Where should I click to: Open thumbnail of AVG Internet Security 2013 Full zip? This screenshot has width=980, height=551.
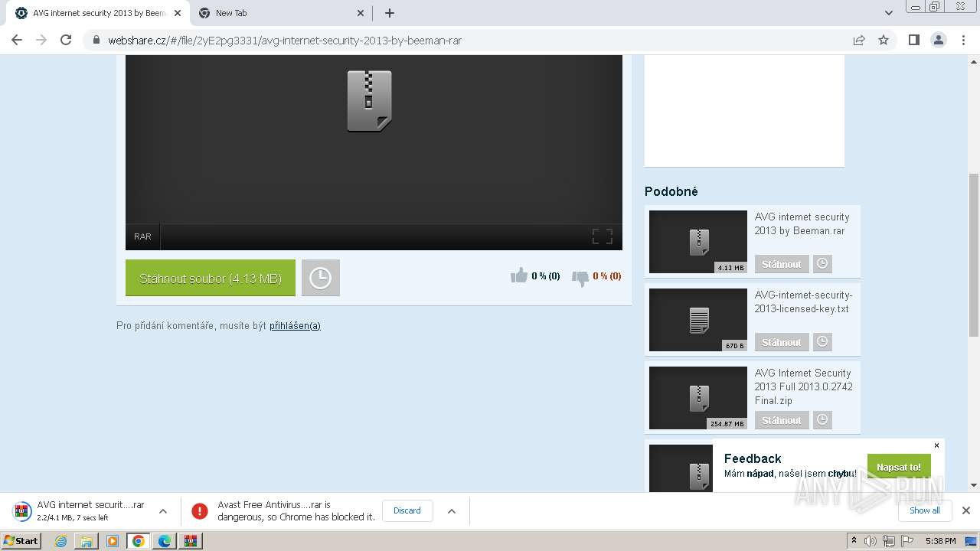[x=698, y=398]
